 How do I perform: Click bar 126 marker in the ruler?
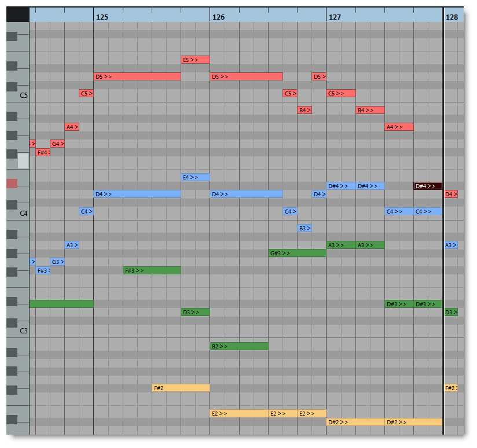(218, 17)
